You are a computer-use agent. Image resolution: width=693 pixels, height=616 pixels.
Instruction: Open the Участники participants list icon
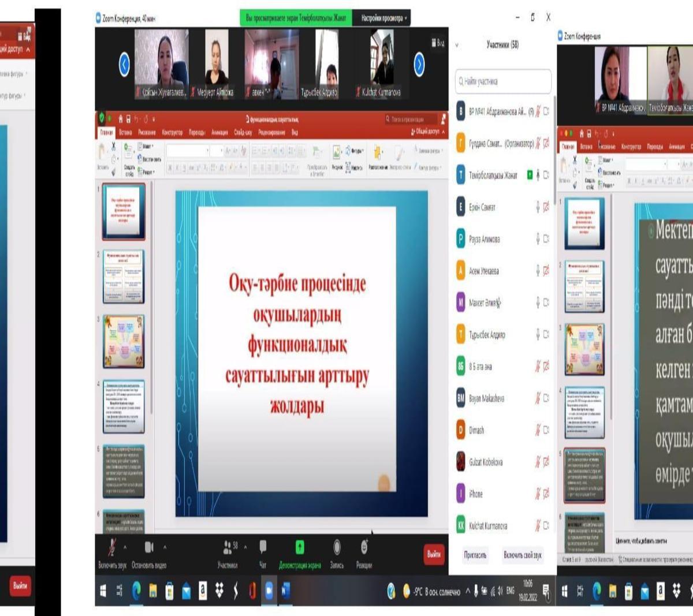[x=227, y=547]
